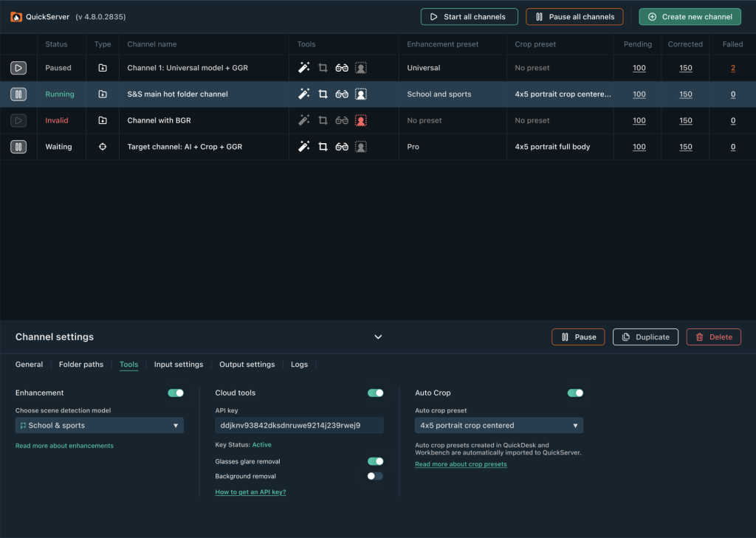Screen dimensions: 756x538
Task: Click the crop icon in Channel with BGR row
Action: click(323, 120)
